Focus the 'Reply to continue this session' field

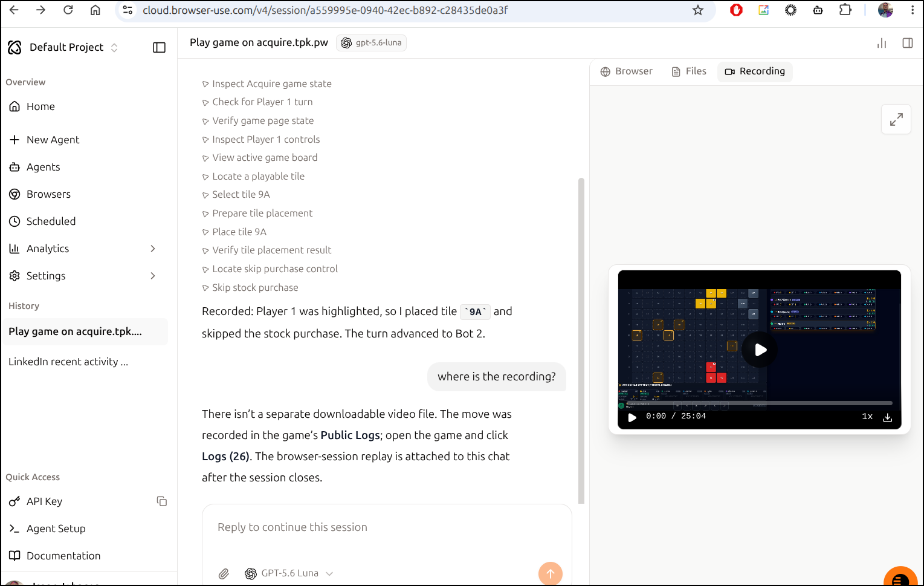387,527
